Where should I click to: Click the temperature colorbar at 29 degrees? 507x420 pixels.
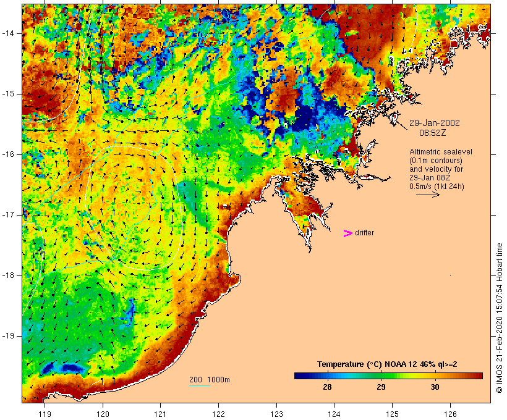click(381, 376)
